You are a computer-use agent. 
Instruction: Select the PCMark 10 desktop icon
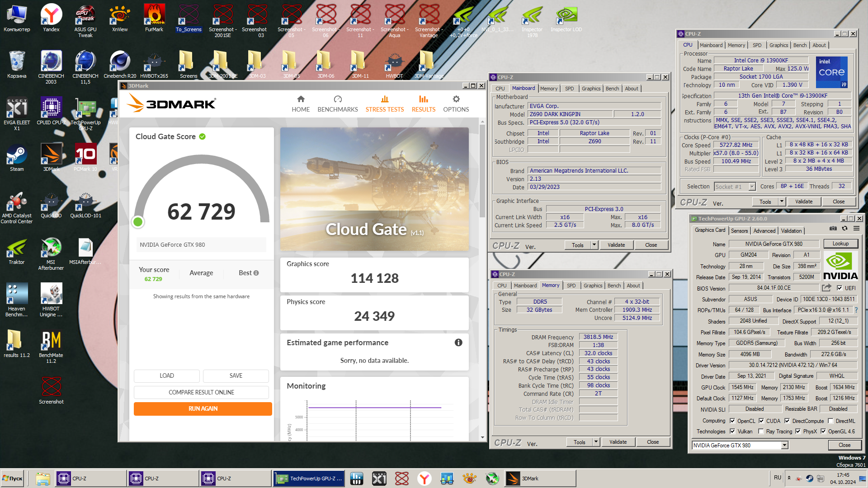click(85, 157)
